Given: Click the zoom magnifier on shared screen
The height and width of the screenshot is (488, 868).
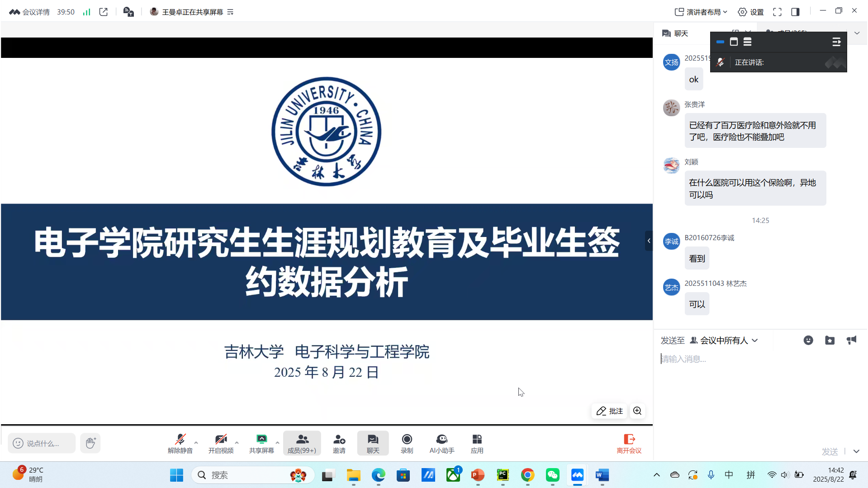Looking at the screenshot, I should (637, 411).
